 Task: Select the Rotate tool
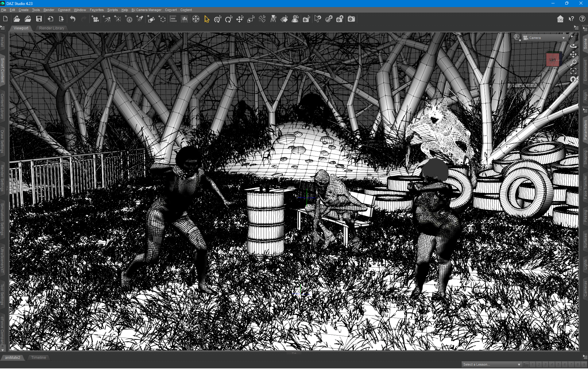pyautogui.click(x=229, y=19)
